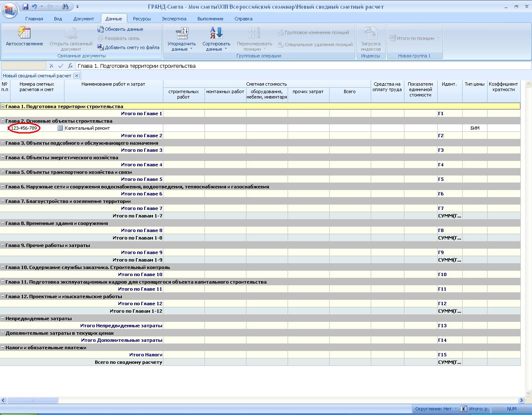532x415 pixels.
Task: Click the fx function icon in formula bar
Action: 70,66
